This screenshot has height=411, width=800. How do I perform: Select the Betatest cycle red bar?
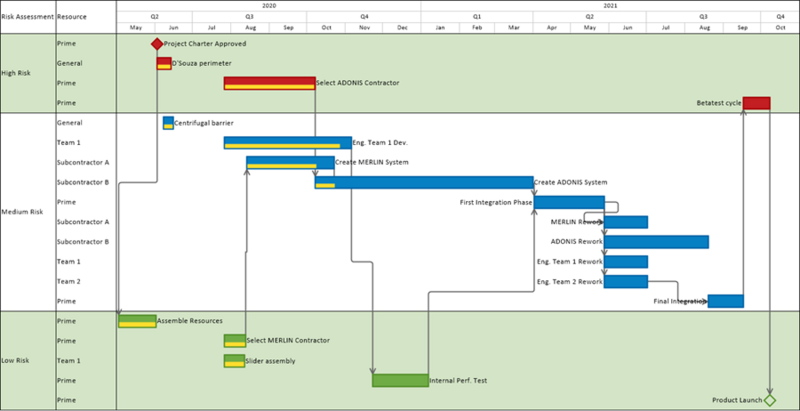(756, 103)
